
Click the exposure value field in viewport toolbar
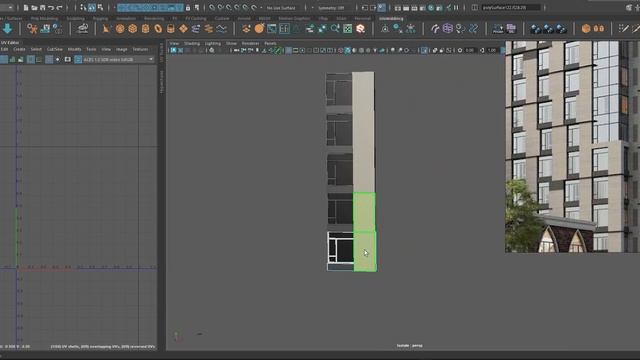tap(469, 50)
